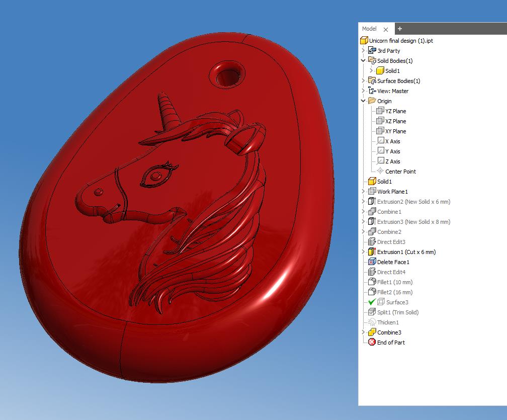507x420 pixels.
Task: Select the 'Direct Edit3' label
Action: pyautogui.click(x=391, y=242)
